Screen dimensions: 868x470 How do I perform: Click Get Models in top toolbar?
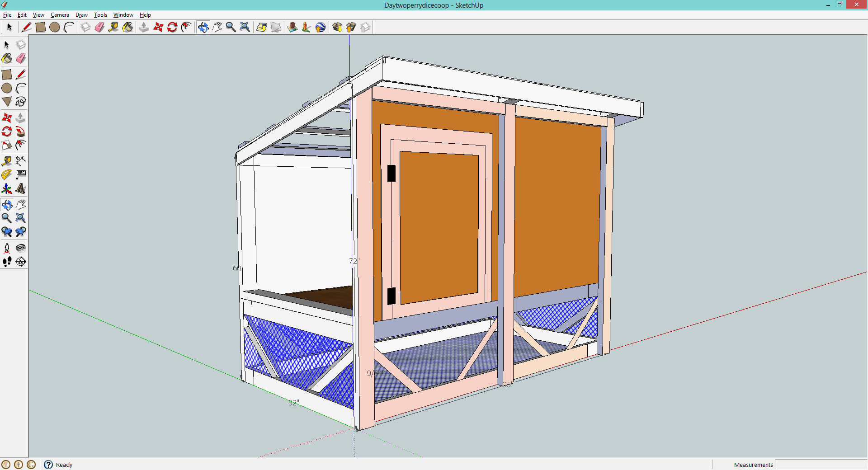(x=337, y=27)
